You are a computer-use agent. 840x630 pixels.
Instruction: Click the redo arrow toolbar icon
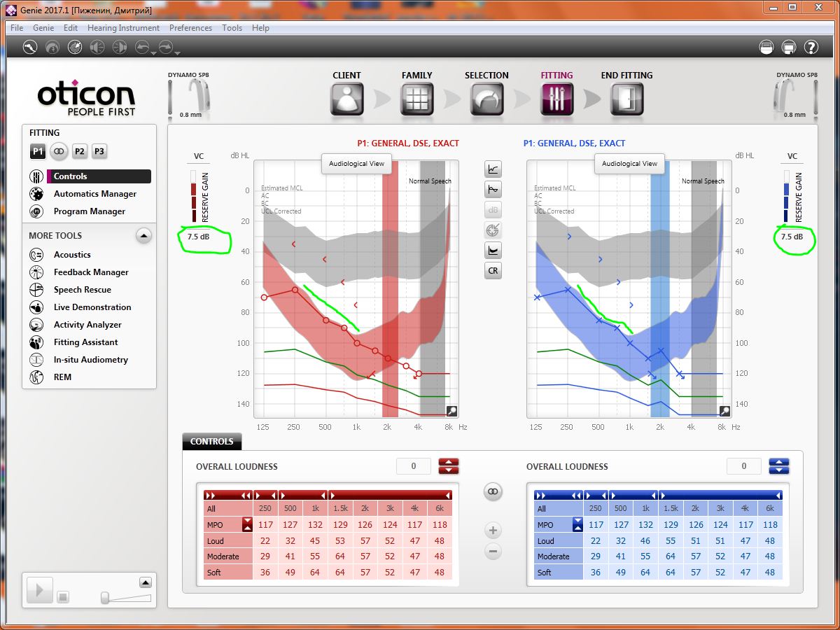point(167,47)
